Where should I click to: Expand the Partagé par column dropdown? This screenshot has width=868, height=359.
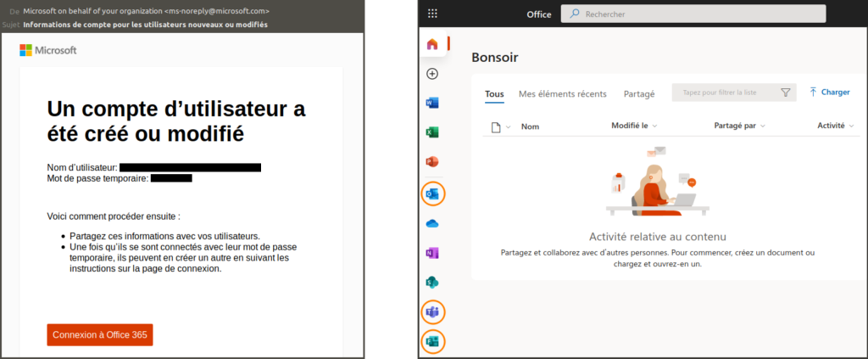click(762, 126)
